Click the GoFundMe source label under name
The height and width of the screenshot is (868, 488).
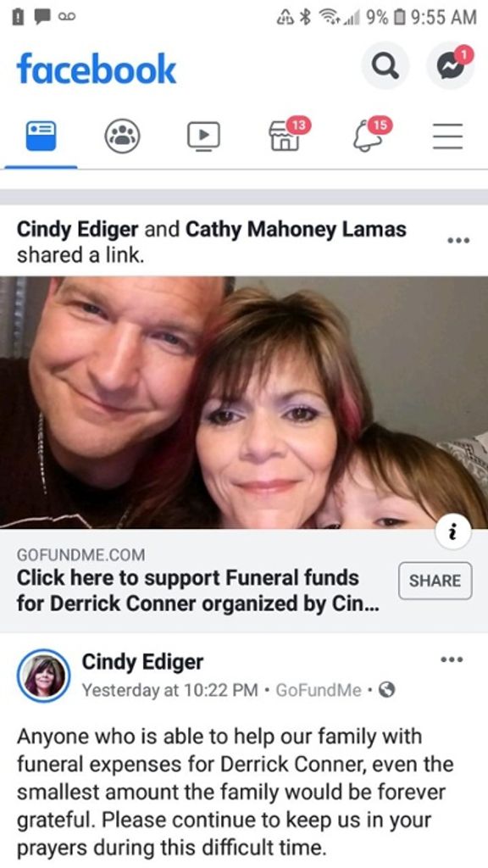coord(318,690)
